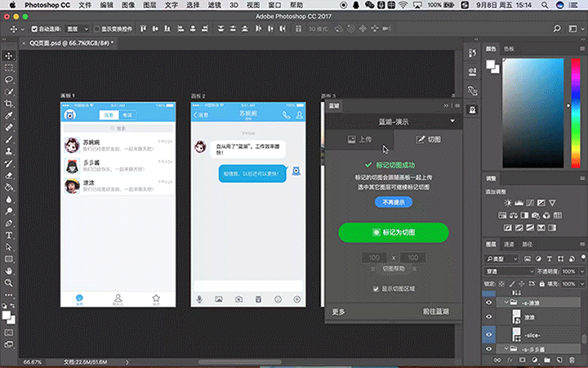
Task: Click the Lanhu plugin icon in dock
Action: [x=473, y=110]
